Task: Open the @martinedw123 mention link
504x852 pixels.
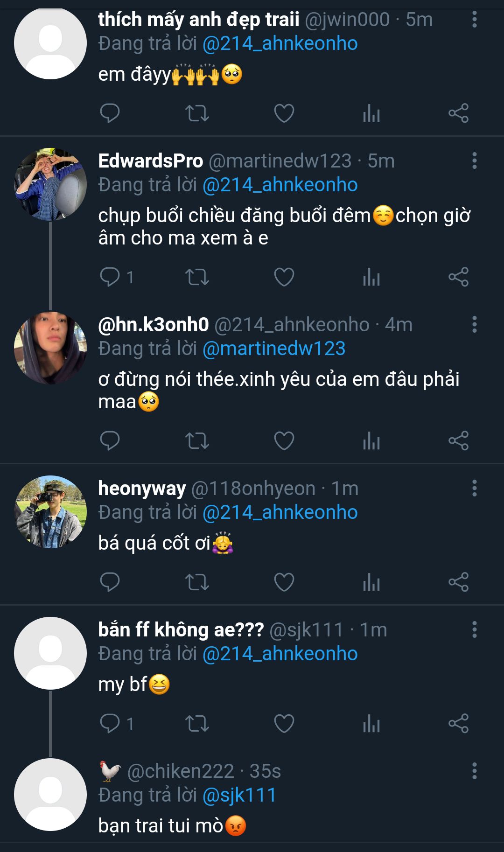Action: click(x=274, y=349)
